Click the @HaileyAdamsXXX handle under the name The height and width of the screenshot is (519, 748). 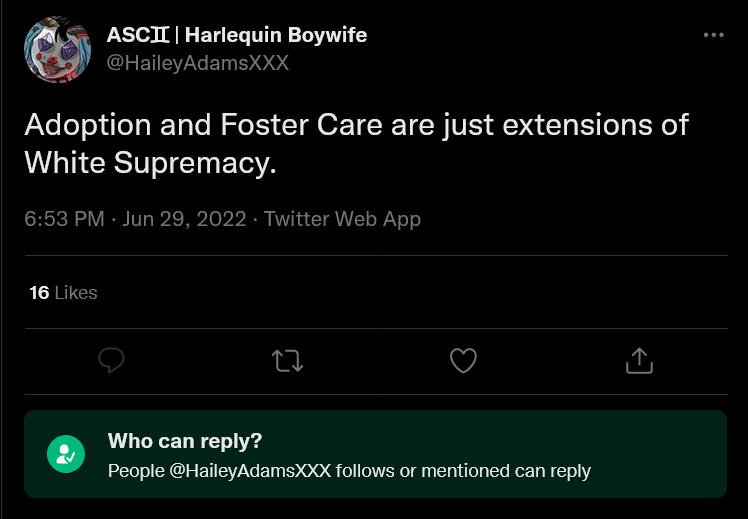coord(197,63)
